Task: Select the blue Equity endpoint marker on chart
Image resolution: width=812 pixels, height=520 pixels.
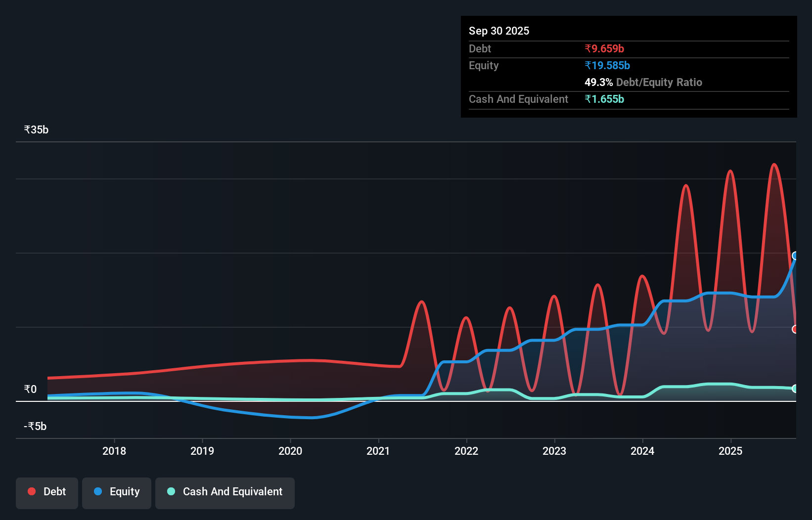Action: pos(795,256)
